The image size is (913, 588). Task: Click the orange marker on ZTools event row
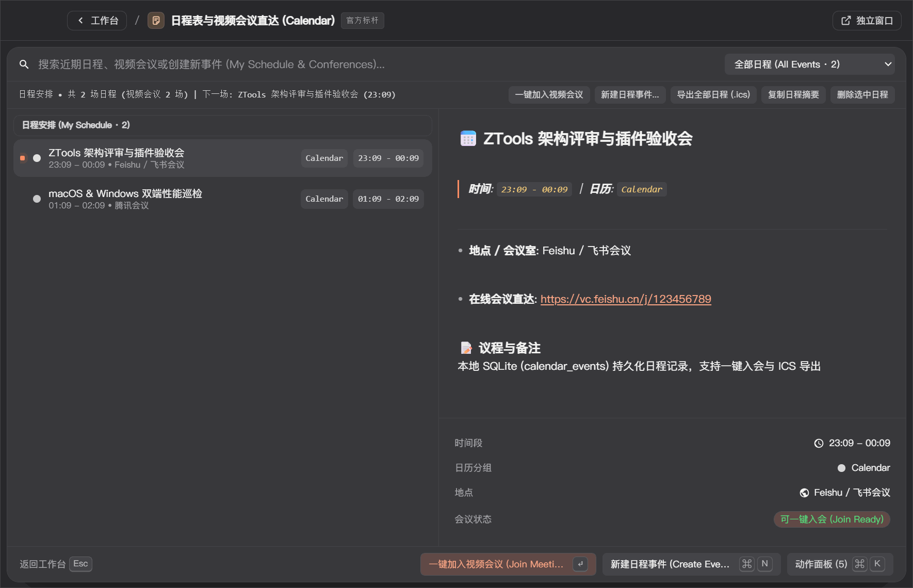(x=23, y=158)
